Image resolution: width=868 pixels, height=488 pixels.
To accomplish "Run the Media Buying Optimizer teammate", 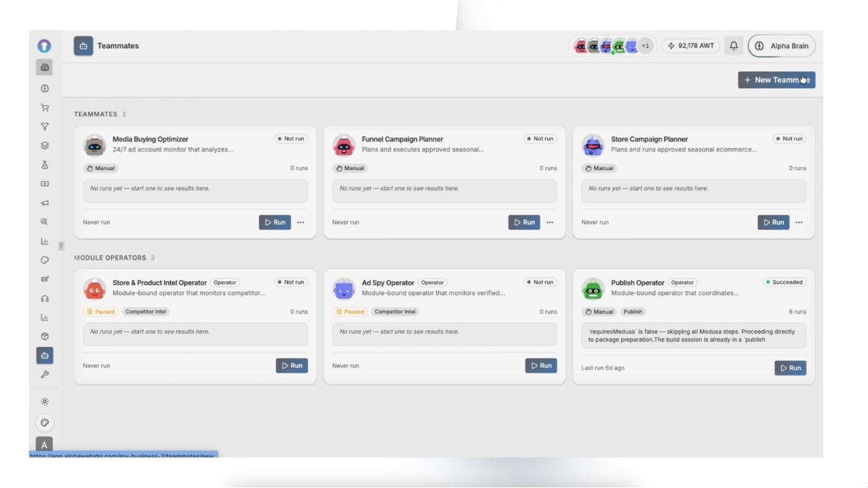I will pos(275,222).
